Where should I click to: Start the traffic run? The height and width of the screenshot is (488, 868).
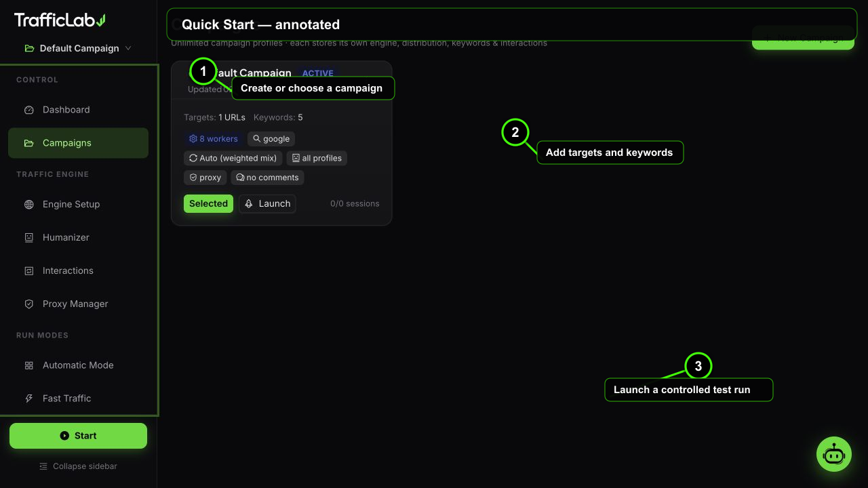pyautogui.click(x=78, y=436)
